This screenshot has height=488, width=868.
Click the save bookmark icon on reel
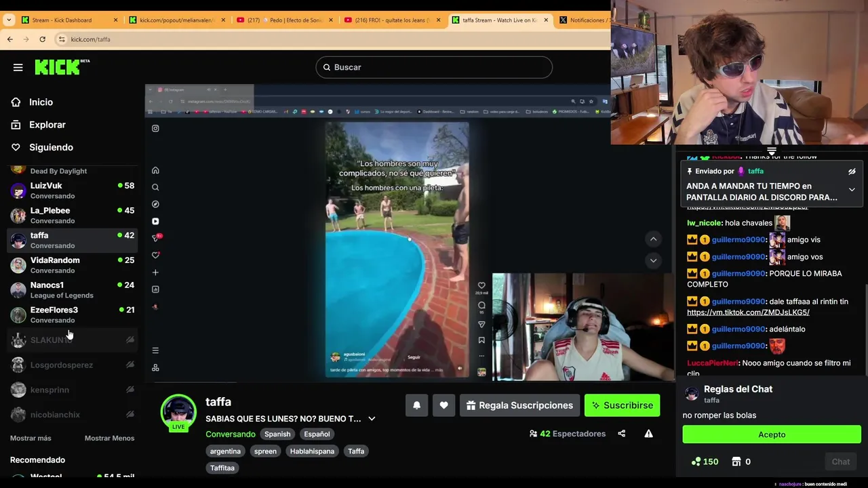481,340
